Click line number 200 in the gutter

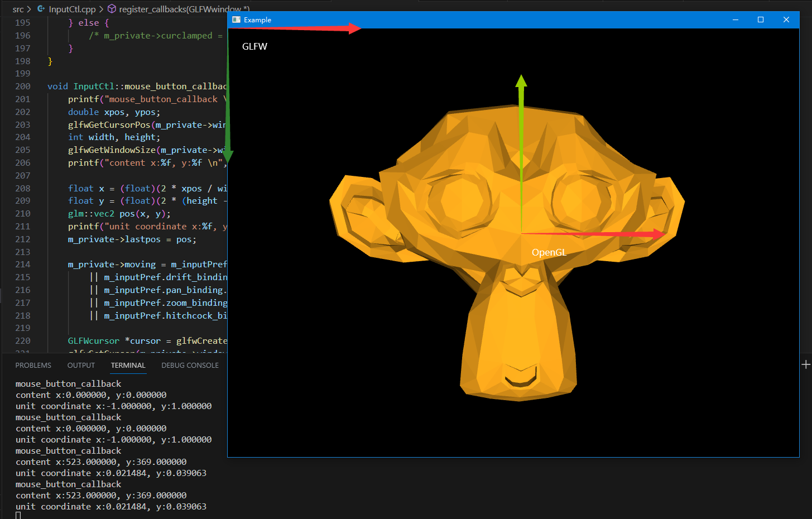point(23,86)
